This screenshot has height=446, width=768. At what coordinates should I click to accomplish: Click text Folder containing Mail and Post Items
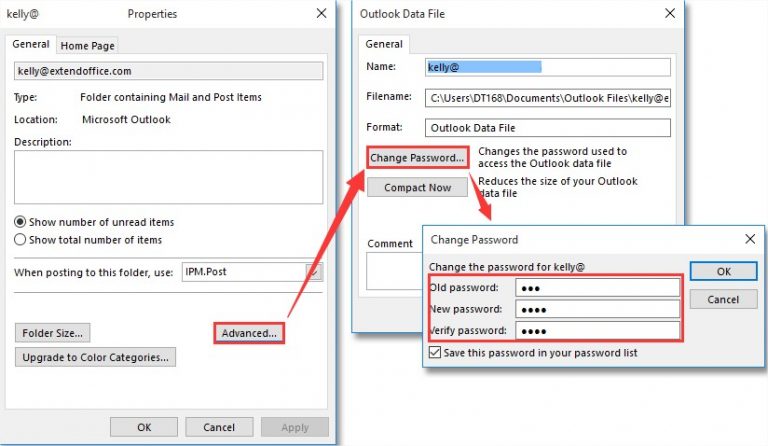170,97
